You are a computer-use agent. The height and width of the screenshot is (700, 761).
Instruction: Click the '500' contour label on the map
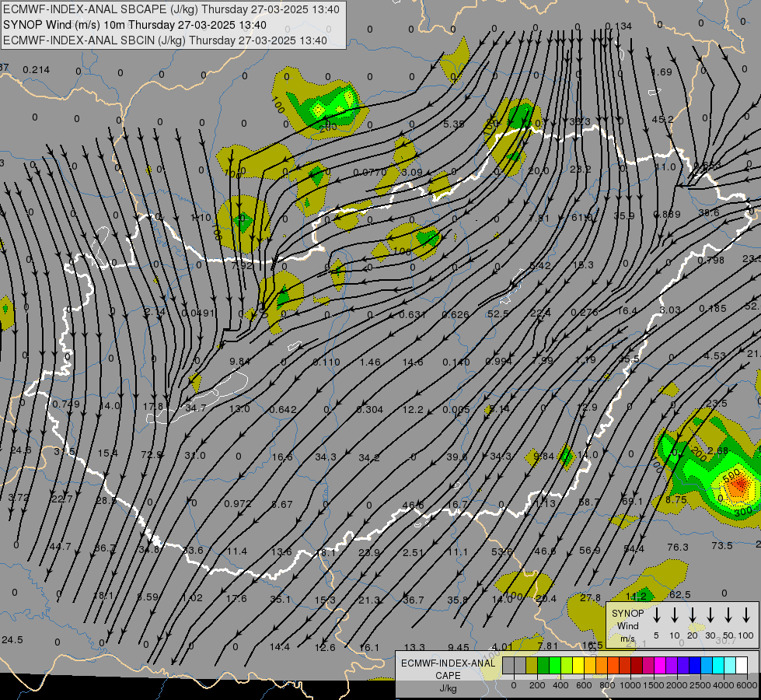coord(731,474)
